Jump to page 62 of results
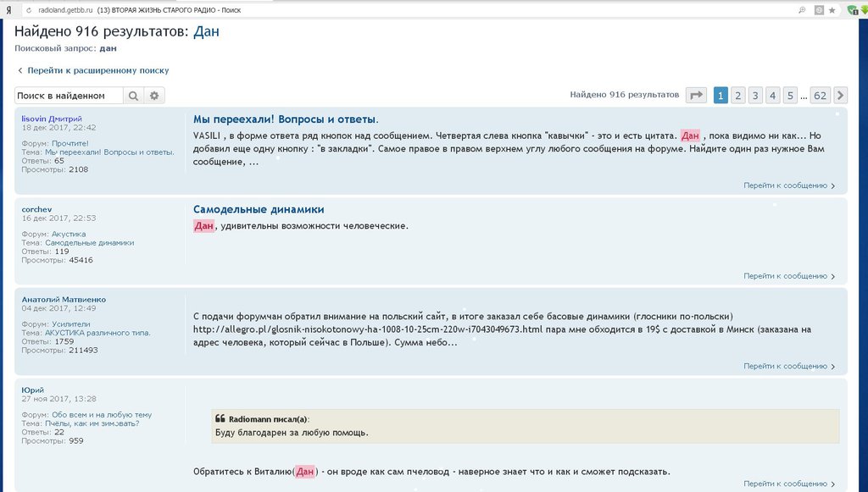The image size is (868, 492). click(820, 95)
